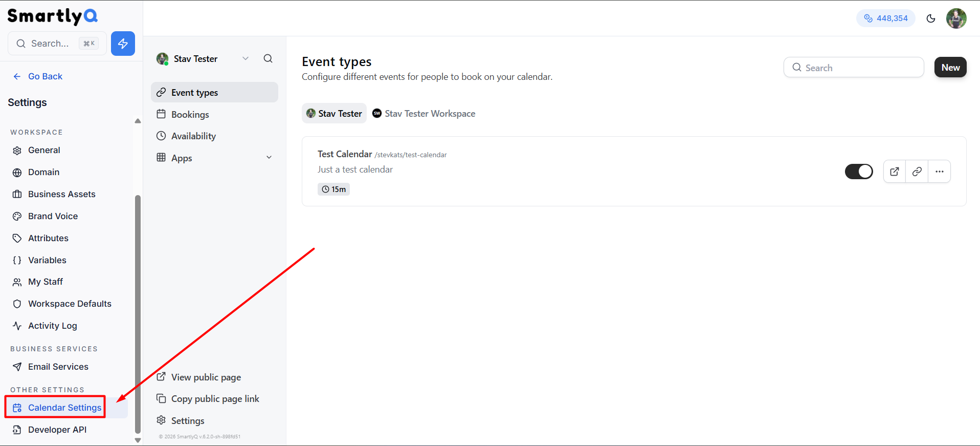Switch to the Stav Tester Workspace tab
This screenshot has width=980, height=446.
click(x=424, y=113)
